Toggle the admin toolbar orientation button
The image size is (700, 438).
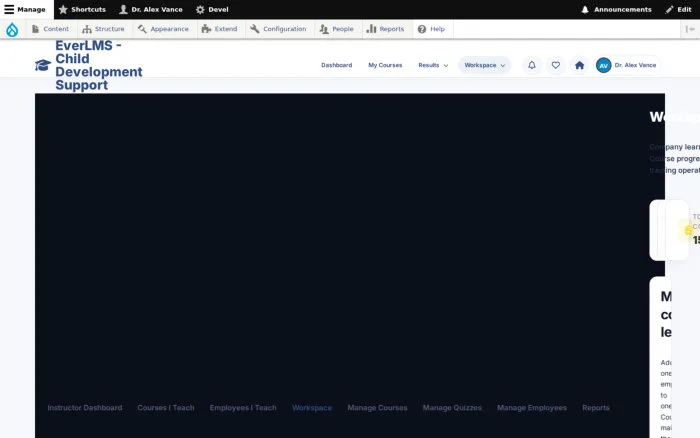tap(690, 29)
